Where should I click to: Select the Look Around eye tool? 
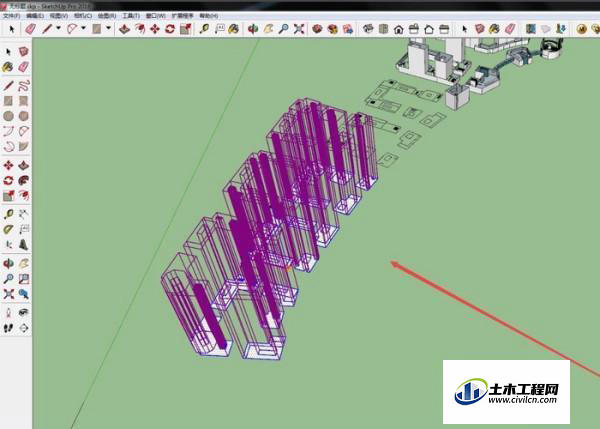[x=24, y=313]
